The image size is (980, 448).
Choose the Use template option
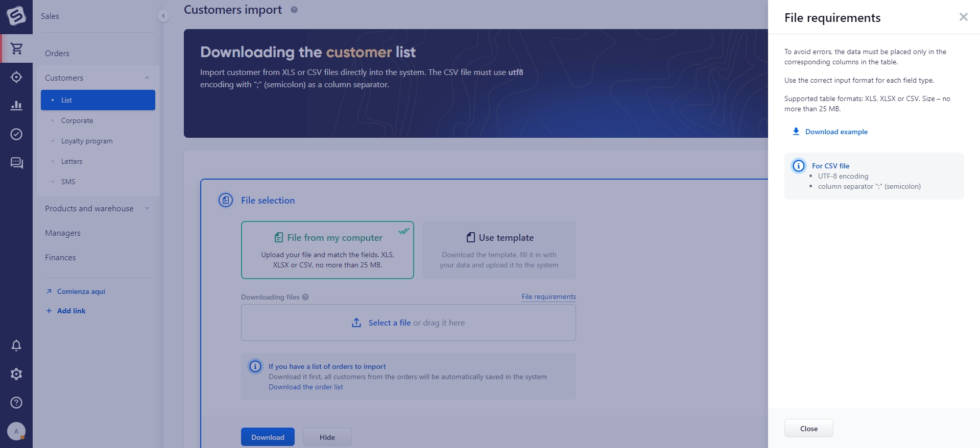point(499,250)
